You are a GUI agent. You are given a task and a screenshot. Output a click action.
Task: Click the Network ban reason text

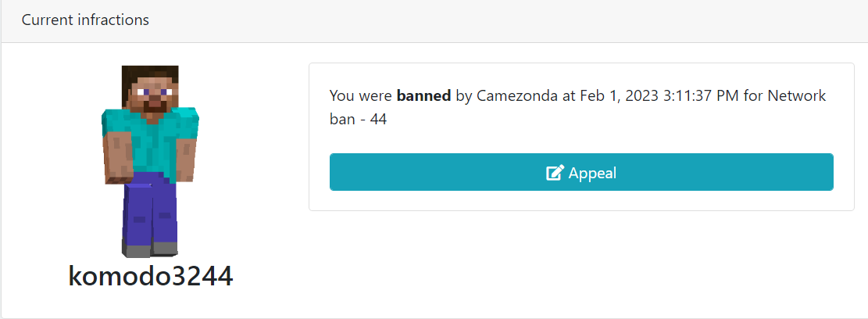577,107
